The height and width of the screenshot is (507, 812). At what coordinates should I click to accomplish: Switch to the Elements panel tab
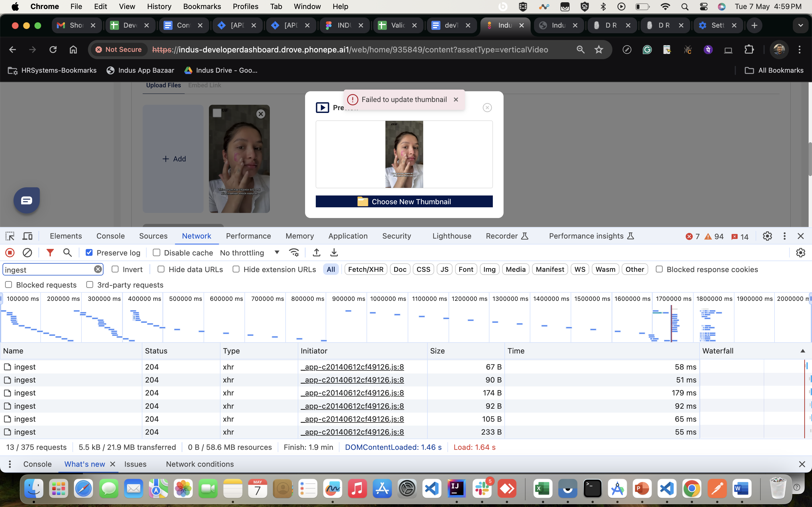coord(65,235)
